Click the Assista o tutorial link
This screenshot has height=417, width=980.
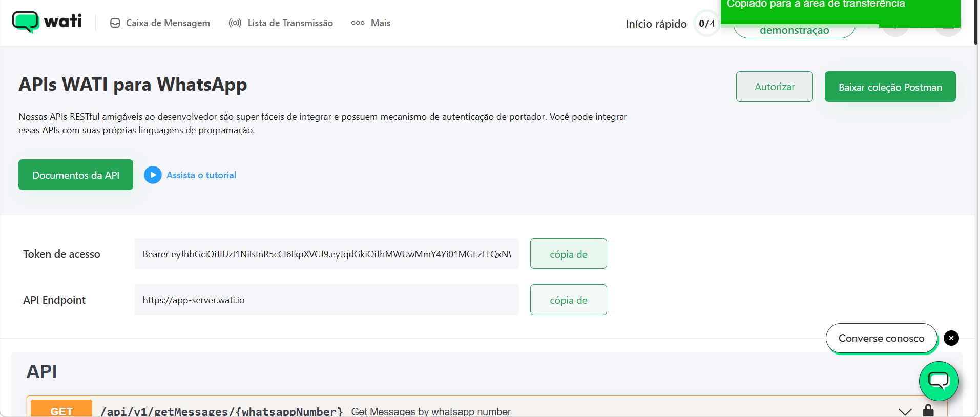coord(201,175)
